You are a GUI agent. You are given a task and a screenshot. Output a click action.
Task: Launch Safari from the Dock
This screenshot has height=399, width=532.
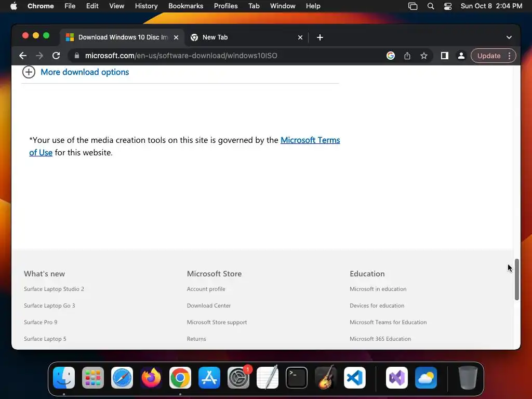[122, 378]
